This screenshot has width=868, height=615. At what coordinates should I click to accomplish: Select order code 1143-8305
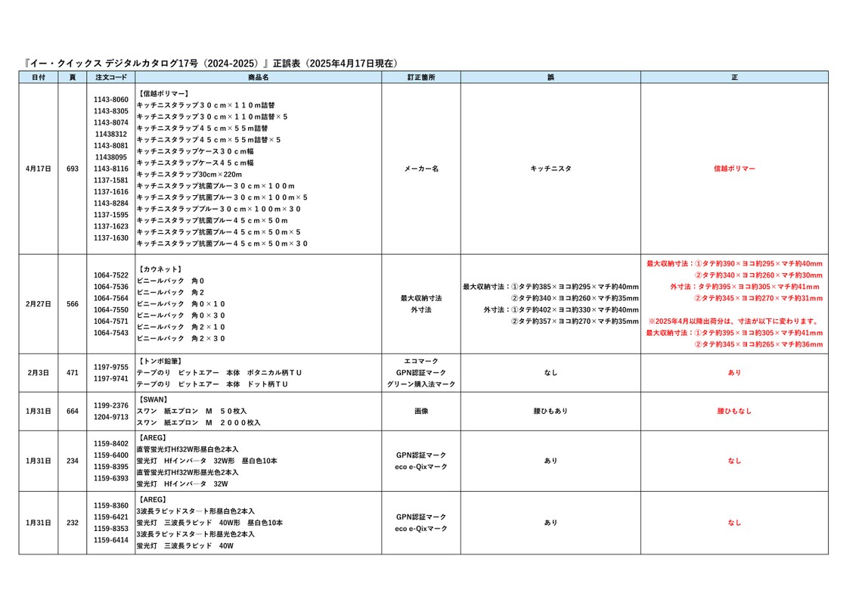(x=110, y=110)
